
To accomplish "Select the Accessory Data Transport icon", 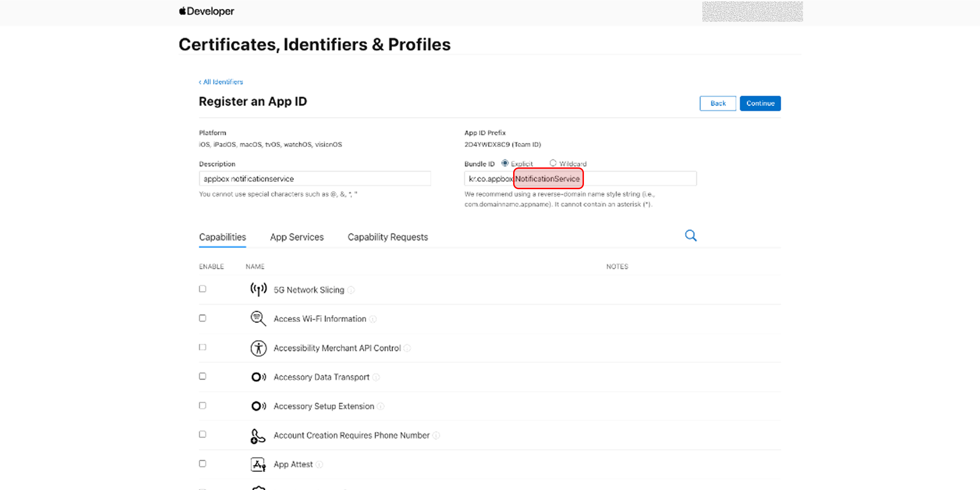I will (258, 377).
